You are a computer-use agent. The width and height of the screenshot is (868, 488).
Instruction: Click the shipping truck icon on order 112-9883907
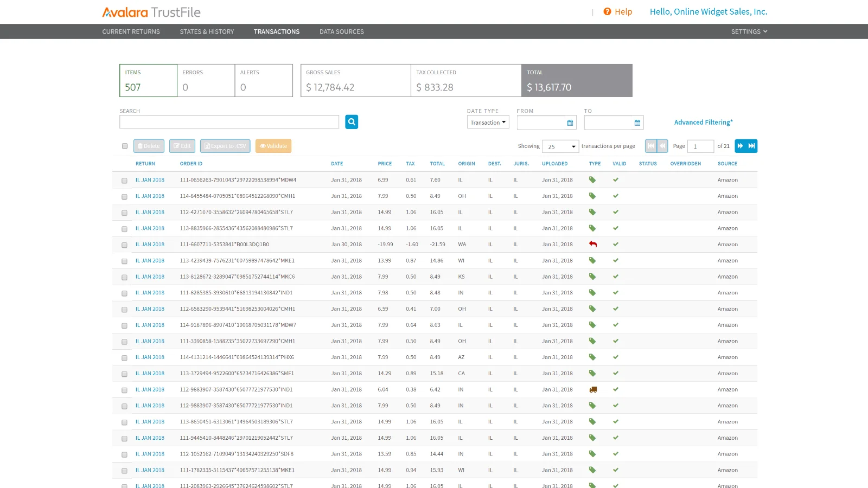(593, 389)
